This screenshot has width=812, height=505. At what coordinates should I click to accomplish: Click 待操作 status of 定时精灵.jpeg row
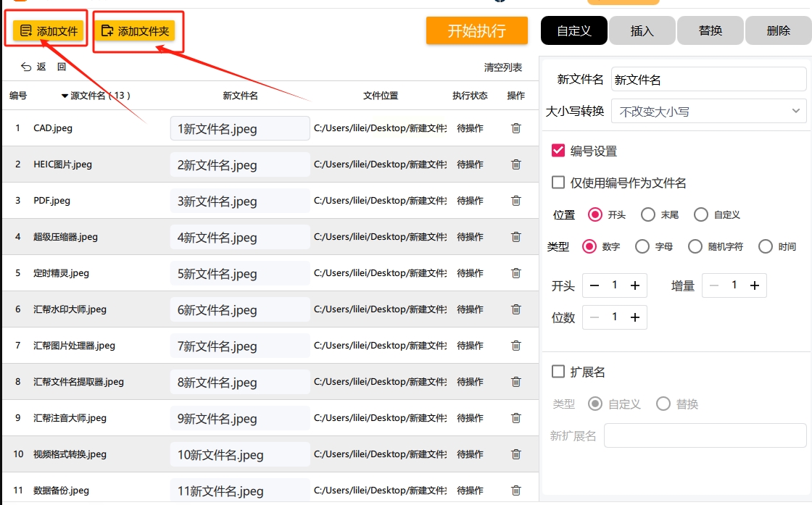point(471,273)
